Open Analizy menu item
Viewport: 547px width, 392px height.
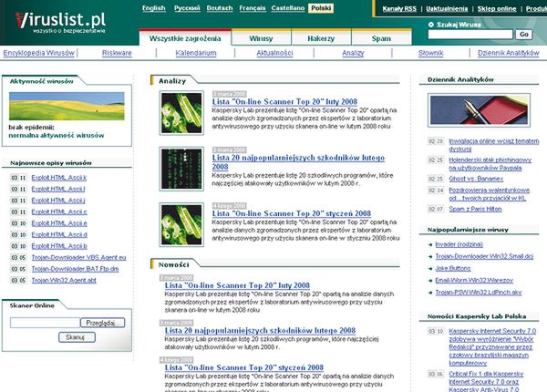click(x=353, y=53)
